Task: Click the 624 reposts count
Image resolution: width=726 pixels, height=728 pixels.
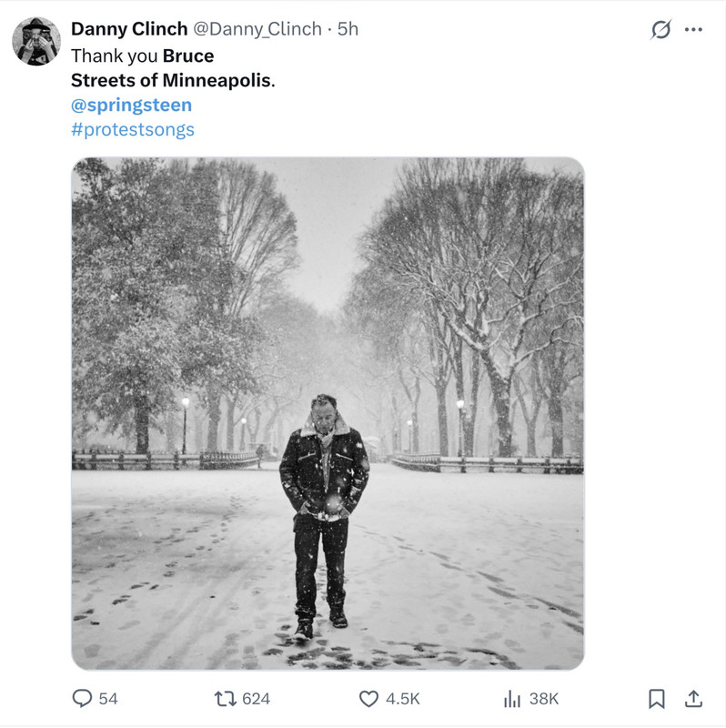Action: click(x=256, y=698)
